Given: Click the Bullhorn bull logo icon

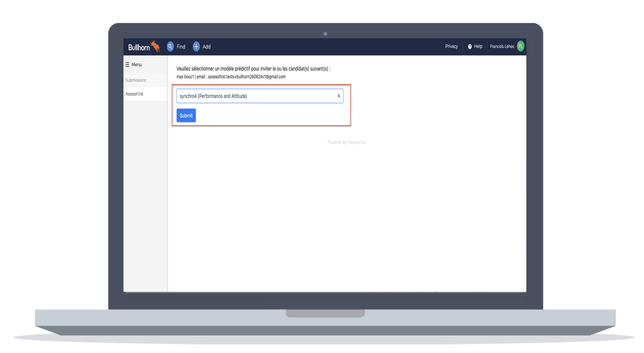Looking at the screenshot, I should [155, 46].
